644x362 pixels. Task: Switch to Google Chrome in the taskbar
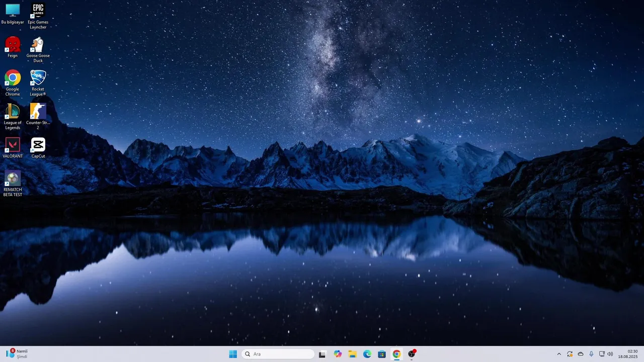(396, 354)
